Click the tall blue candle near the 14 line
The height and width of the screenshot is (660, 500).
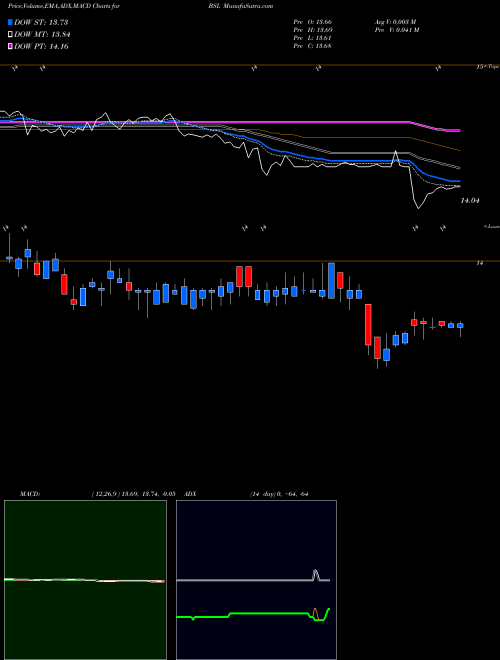[x=331, y=281]
